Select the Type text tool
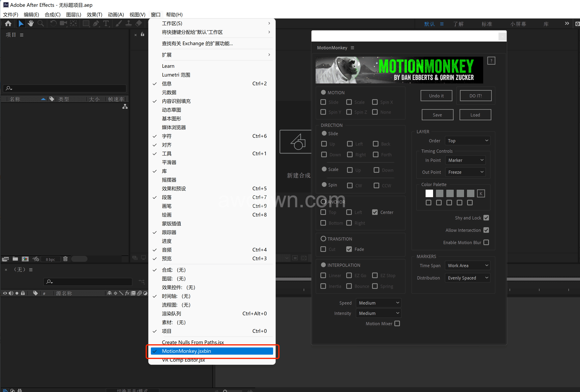The width and height of the screenshot is (580, 392). point(106,24)
